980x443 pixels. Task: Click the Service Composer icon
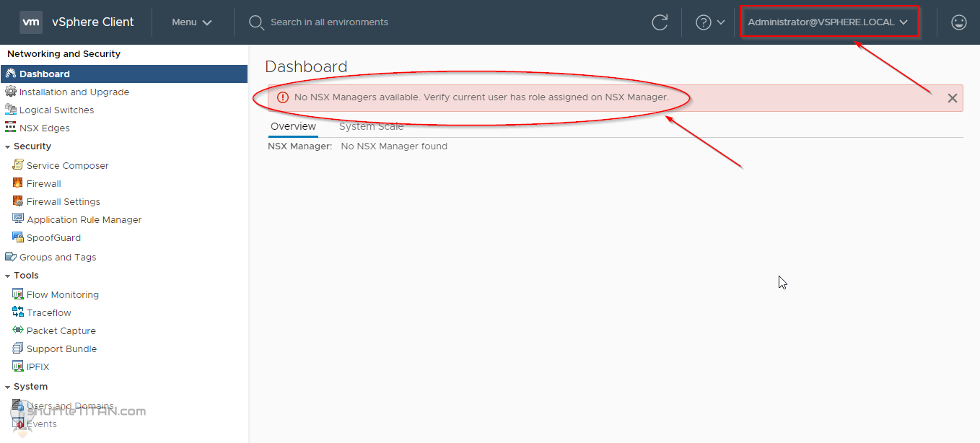[18, 165]
